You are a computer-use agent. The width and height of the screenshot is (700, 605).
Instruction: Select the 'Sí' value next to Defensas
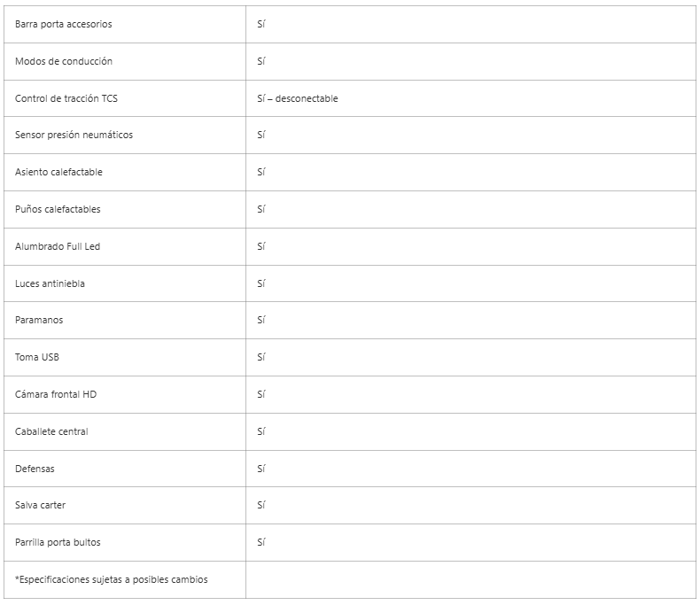click(261, 469)
